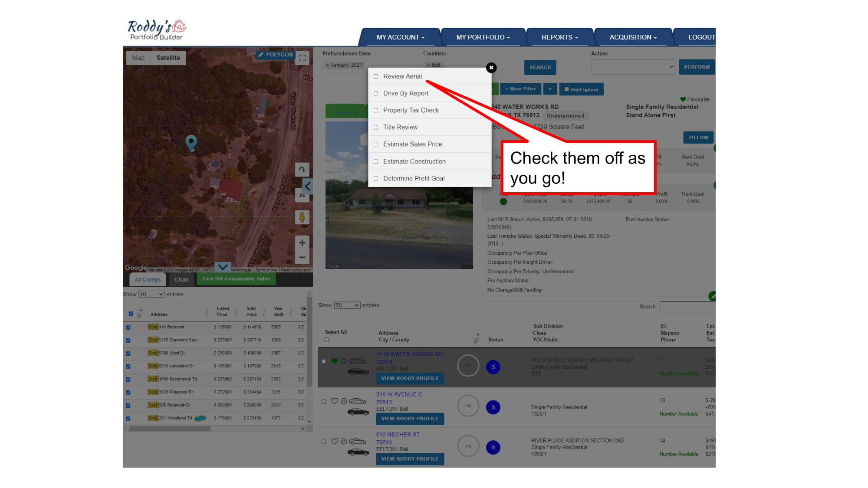Image resolution: width=868 pixels, height=488 pixels.
Task: Collapse the map panel with left chevron
Action: tap(307, 187)
